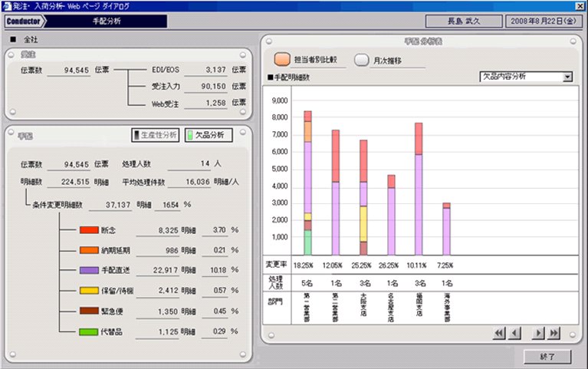Screen dimensions: 588x369
Task: Select 月次推移 view toggle
Action: pyautogui.click(x=362, y=60)
